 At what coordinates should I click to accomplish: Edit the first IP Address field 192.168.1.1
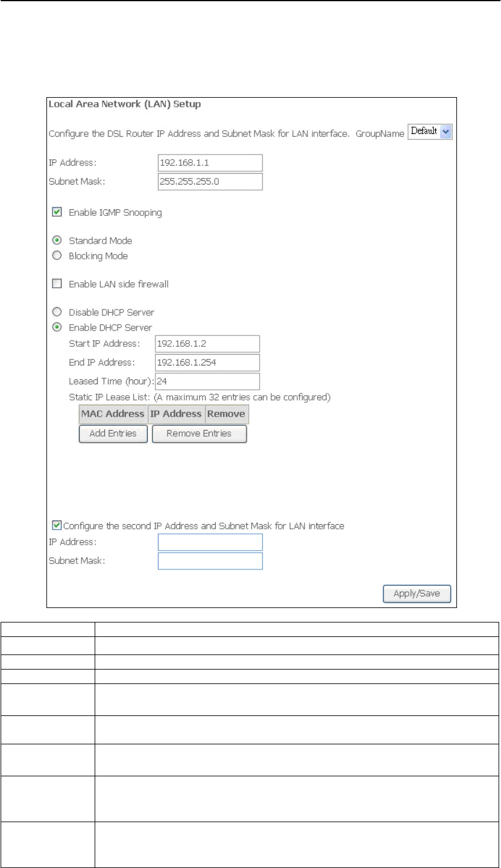point(210,163)
